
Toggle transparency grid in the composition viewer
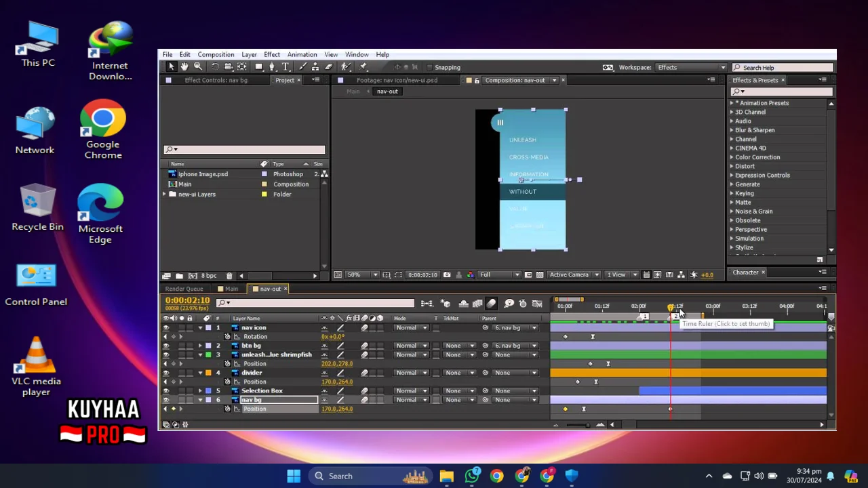540,274
